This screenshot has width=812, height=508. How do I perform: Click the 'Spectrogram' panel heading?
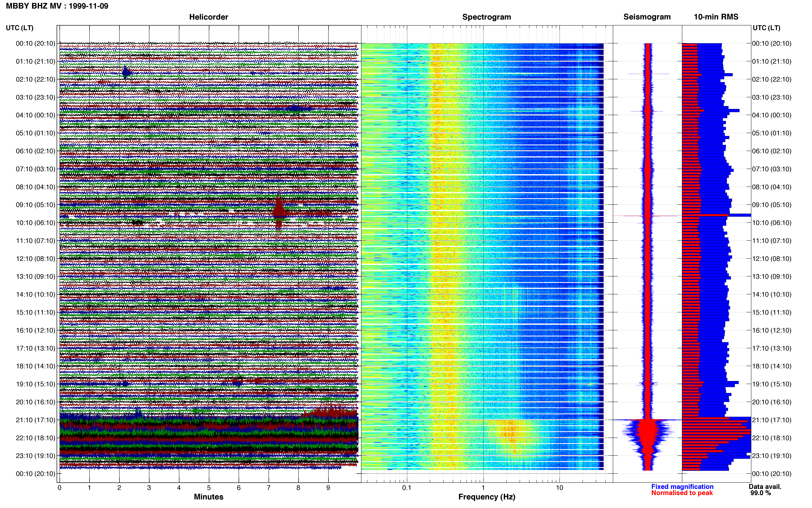click(x=487, y=17)
